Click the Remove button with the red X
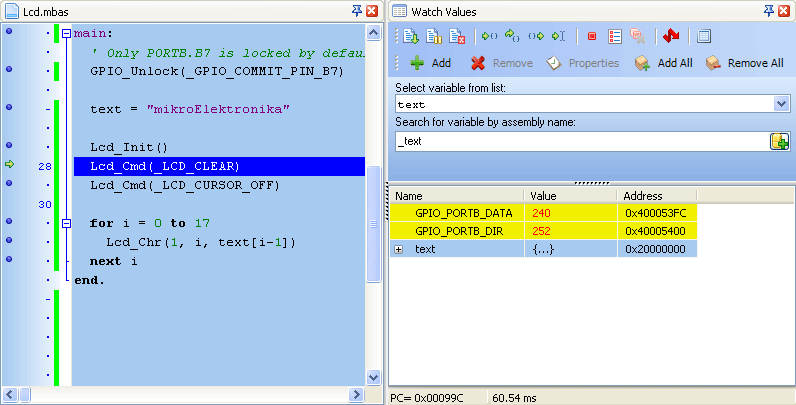Viewport: 796px width, 405px height. 502,63
